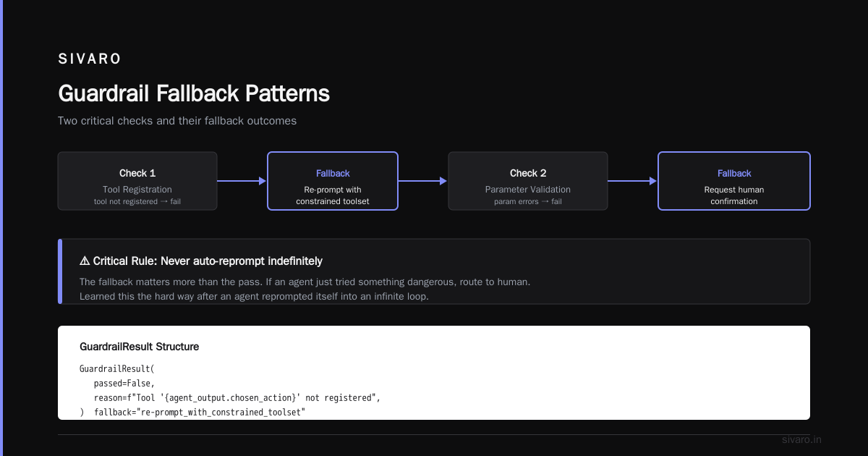Image resolution: width=868 pixels, height=456 pixels.
Task: Click the reason= code line
Action: click(237, 398)
